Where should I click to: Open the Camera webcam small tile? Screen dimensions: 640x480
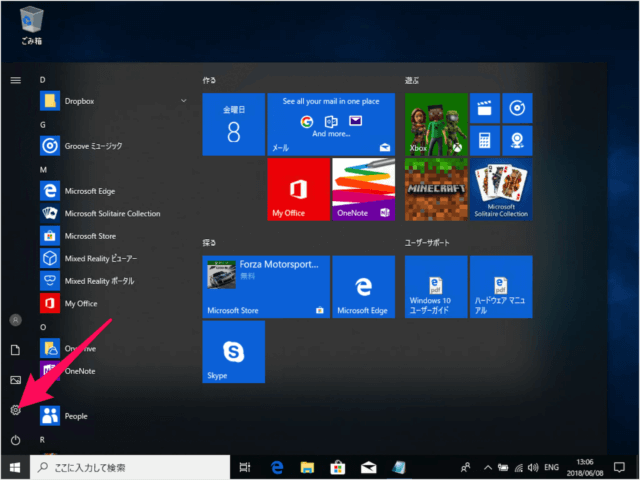click(517, 140)
